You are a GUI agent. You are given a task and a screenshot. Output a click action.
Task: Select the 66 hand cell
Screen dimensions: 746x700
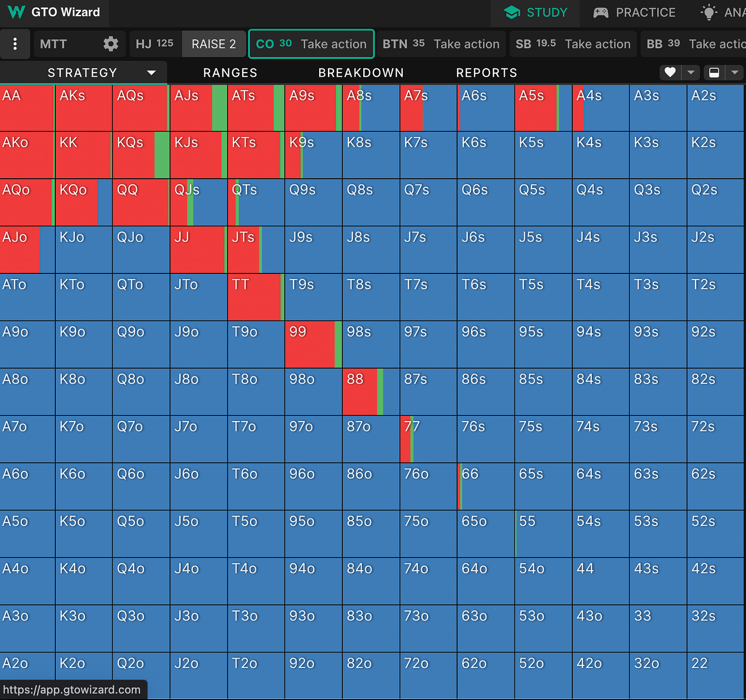click(486, 486)
